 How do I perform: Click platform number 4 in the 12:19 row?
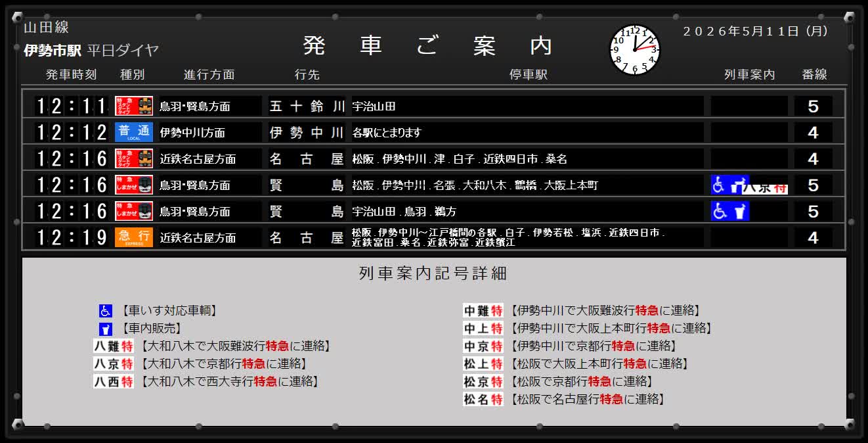click(814, 238)
